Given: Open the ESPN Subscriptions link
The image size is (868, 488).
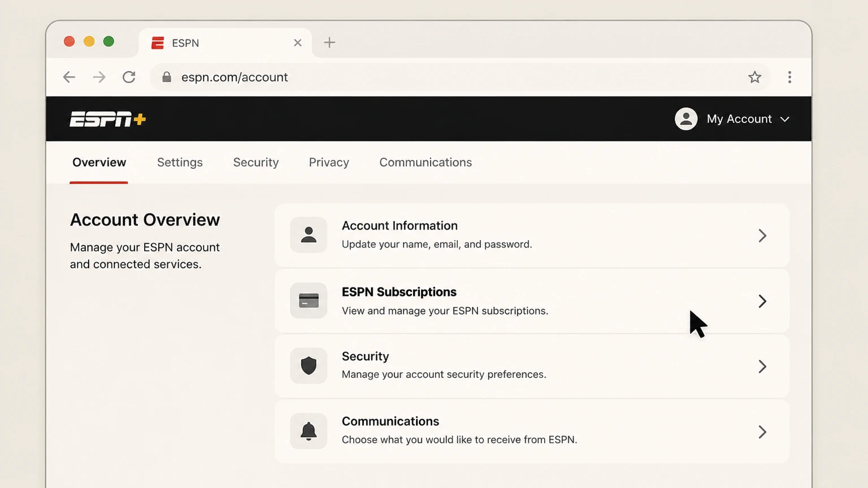Looking at the screenshot, I should click(399, 292).
